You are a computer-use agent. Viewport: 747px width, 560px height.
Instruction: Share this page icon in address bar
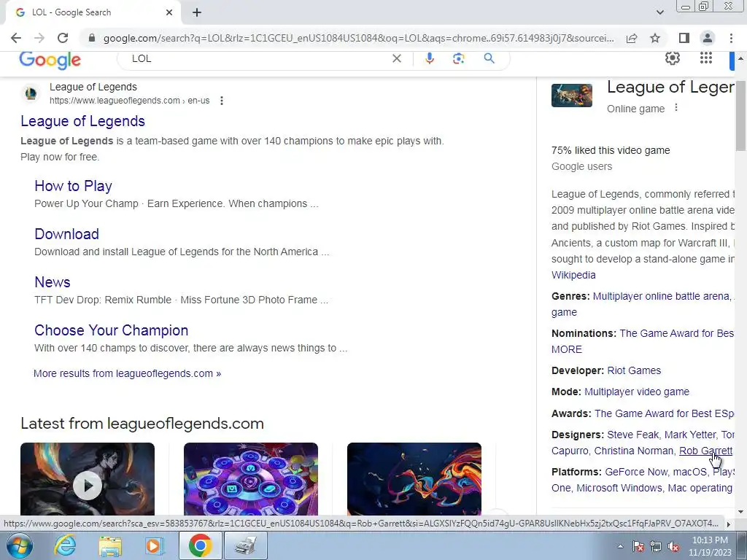point(632,38)
